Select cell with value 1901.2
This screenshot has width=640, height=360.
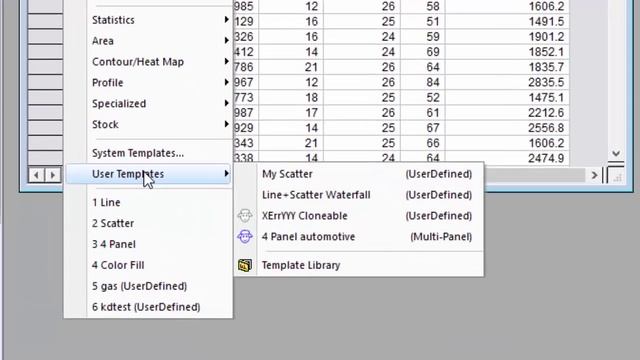507,37
